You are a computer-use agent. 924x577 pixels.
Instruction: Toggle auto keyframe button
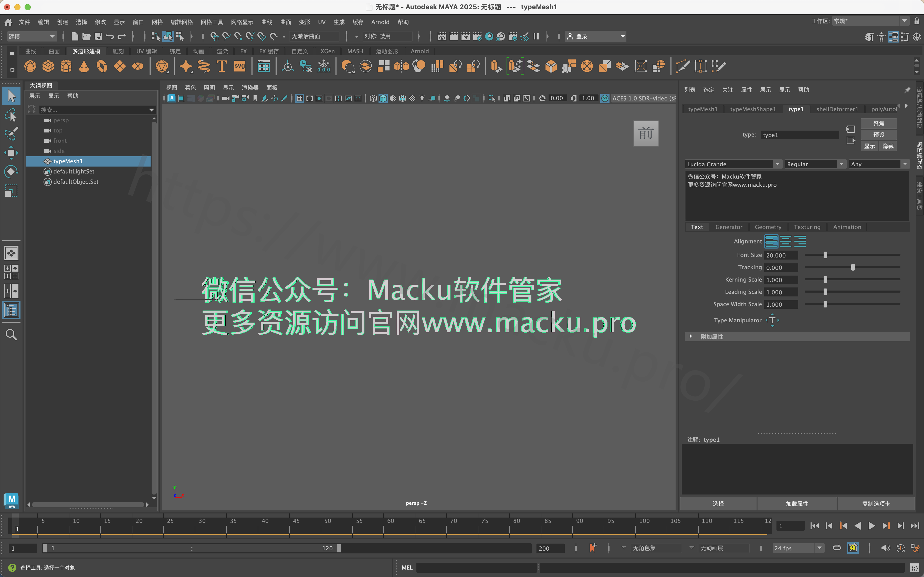(x=853, y=548)
